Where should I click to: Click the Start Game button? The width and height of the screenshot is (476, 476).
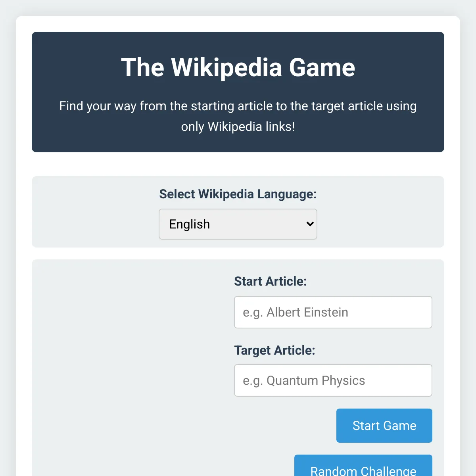pyautogui.click(x=384, y=426)
